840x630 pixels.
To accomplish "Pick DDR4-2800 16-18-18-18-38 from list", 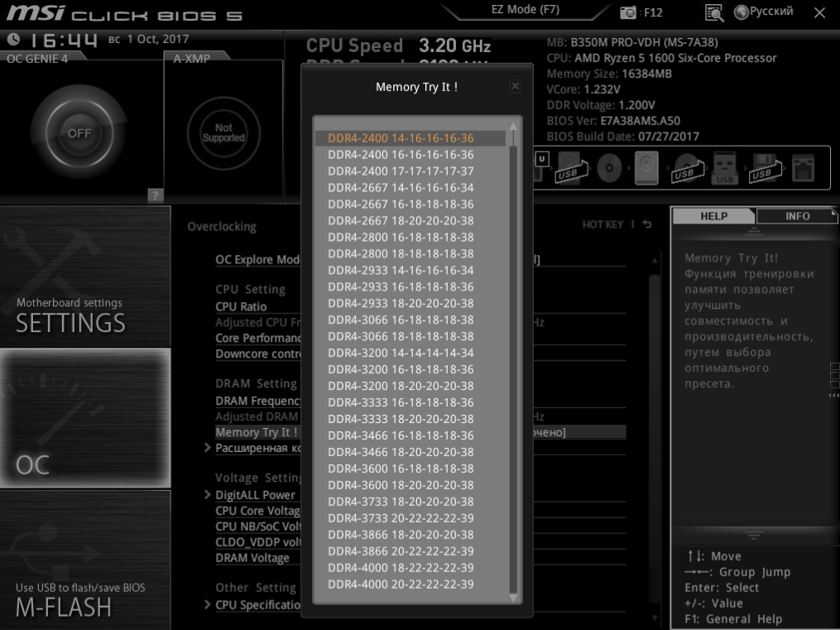I will coord(410,238).
